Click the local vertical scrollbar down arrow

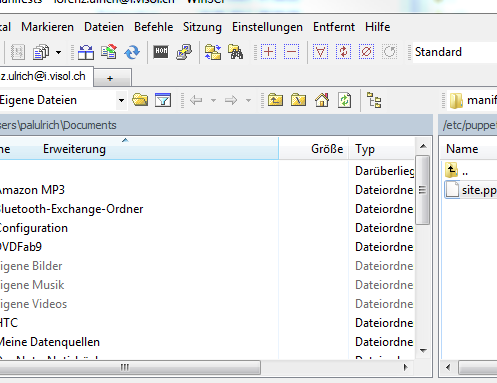click(x=423, y=351)
